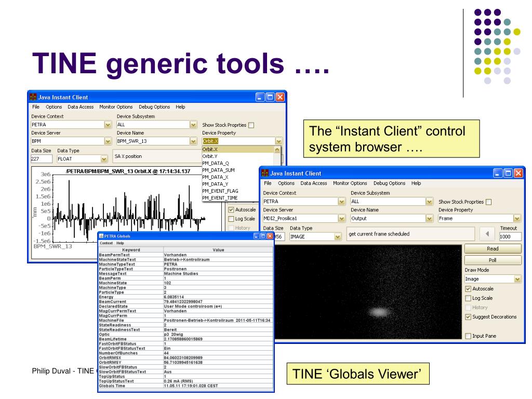Click the left-arrow button beside Timeout
Screen dimensions: 532x399
coord(487,234)
